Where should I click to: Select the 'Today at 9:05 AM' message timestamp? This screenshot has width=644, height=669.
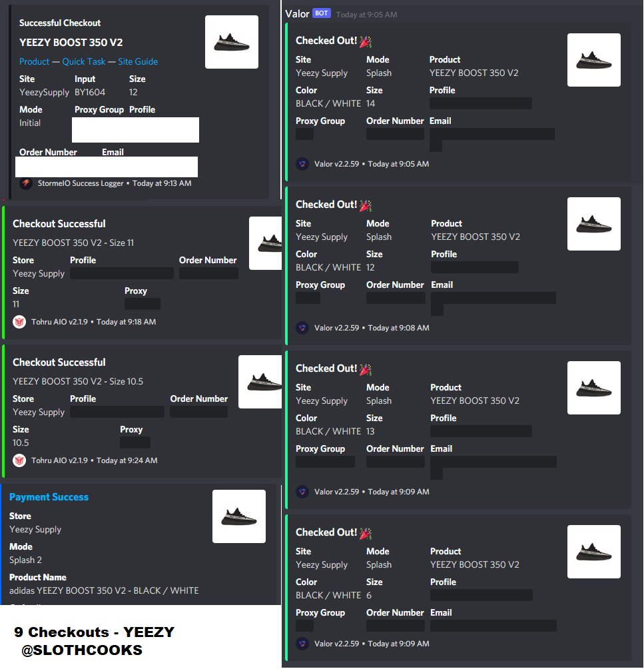click(x=366, y=15)
